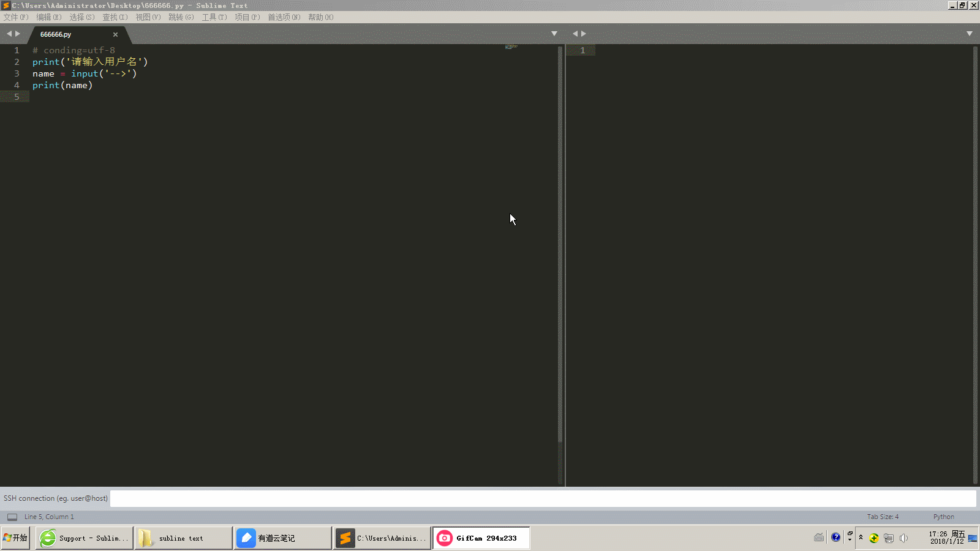The height and width of the screenshot is (551, 980).
Task: Click the volume speaker icon in the tray
Action: (905, 539)
